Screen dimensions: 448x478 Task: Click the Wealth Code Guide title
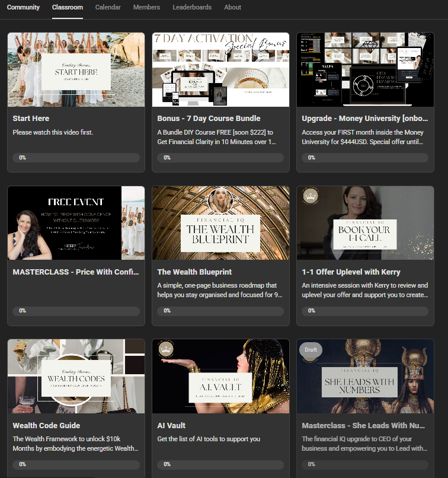pos(46,426)
